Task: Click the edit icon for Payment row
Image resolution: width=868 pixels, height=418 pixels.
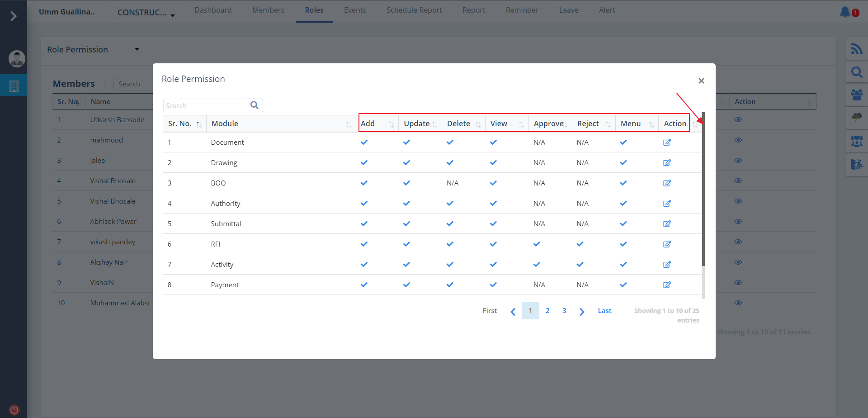Action: (x=667, y=285)
